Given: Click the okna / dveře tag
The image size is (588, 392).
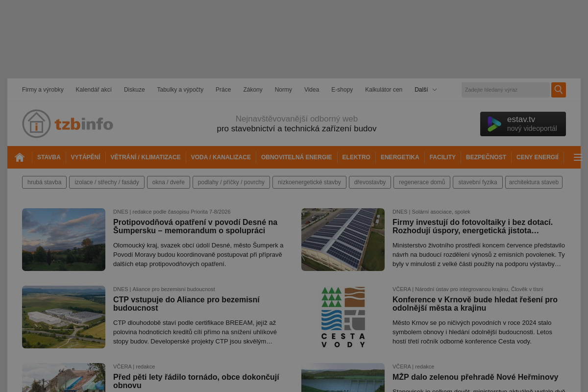Looking at the screenshot, I should [x=169, y=182].
